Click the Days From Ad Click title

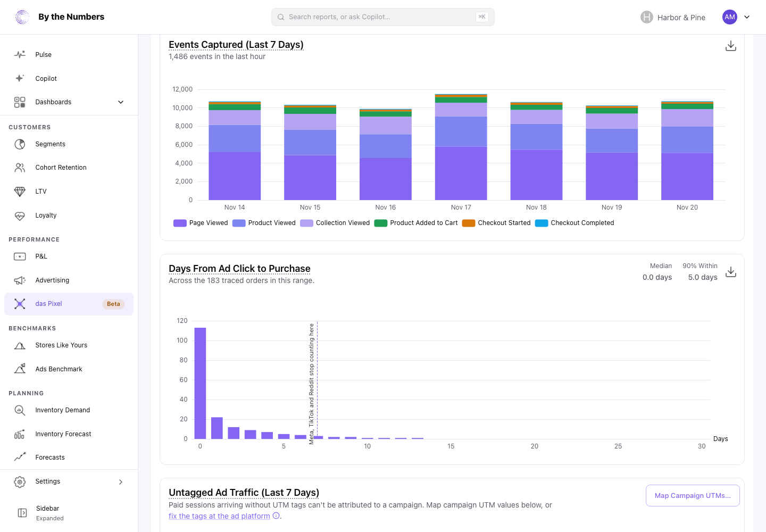pyautogui.click(x=239, y=269)
